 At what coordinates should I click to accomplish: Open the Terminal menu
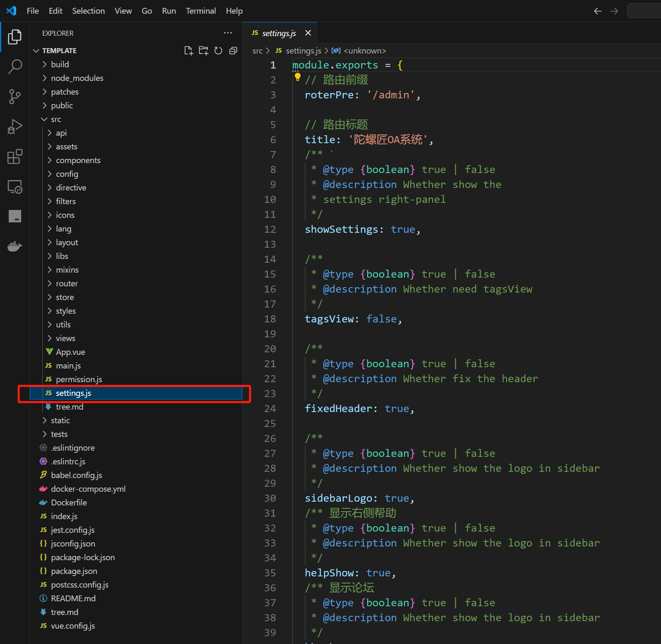201,11
